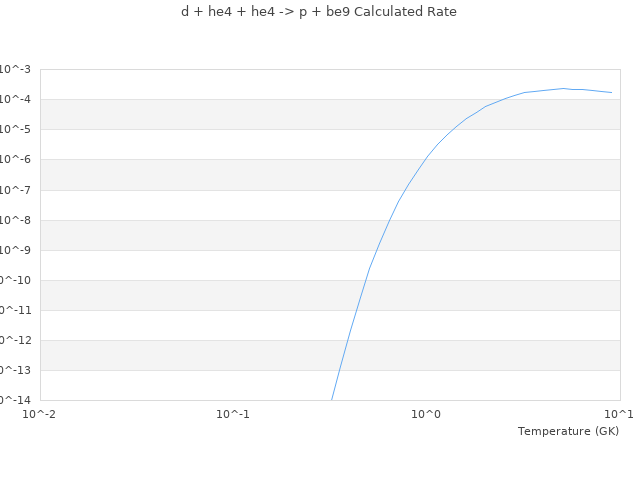Viewport: 640px width, 480px height.
Task: Click the 10^-6 y-axis tick label
Action: [x=15, y=159]
